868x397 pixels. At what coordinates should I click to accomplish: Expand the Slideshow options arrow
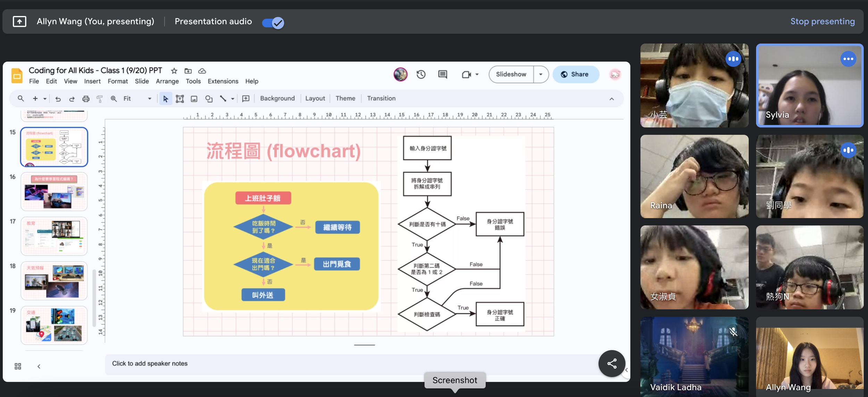point(541,74)
